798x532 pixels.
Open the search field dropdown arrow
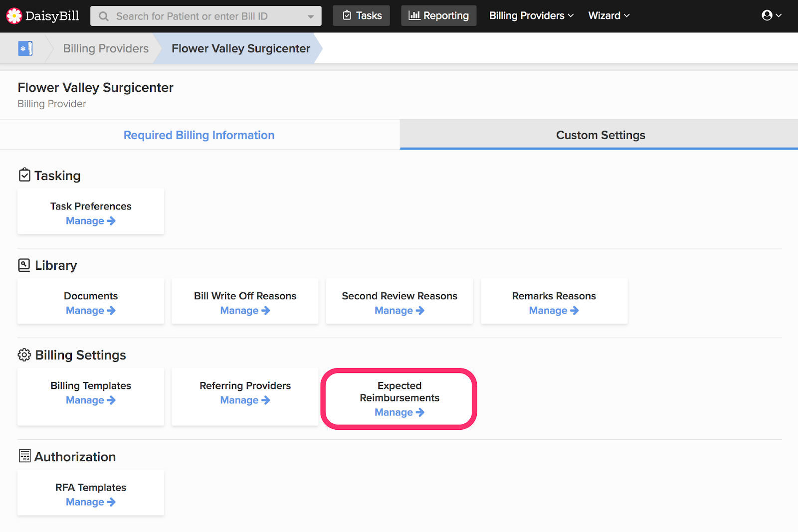click(311, 16)
